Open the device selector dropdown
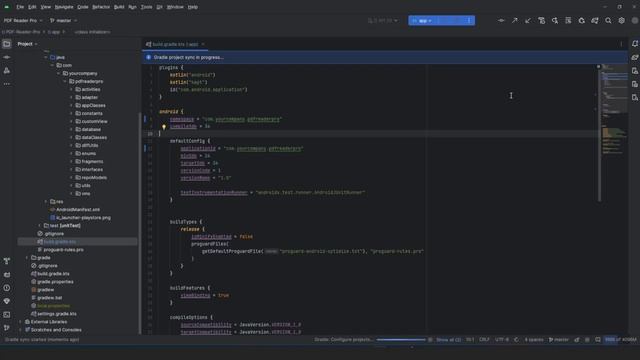 [x=382, y=20]
